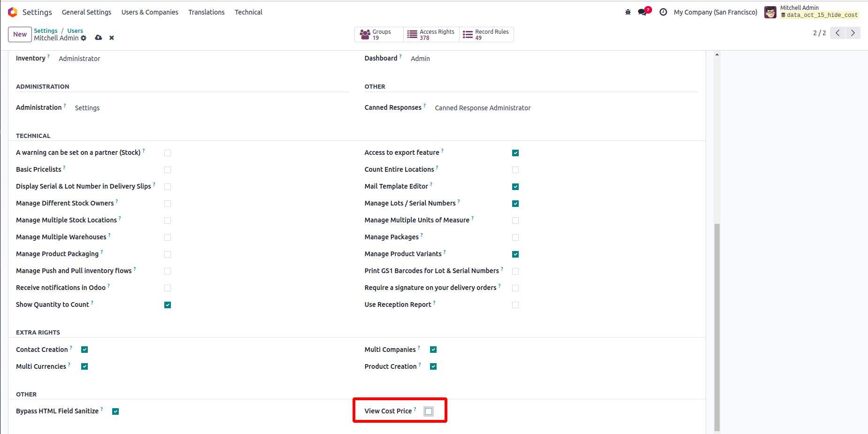
Task: Uncheck the Access to export feature checkbox
Action: pos(515,153)
